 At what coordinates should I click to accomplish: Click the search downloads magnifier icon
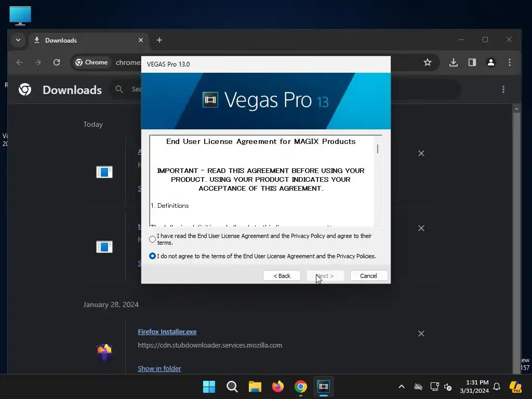[119, 89]
